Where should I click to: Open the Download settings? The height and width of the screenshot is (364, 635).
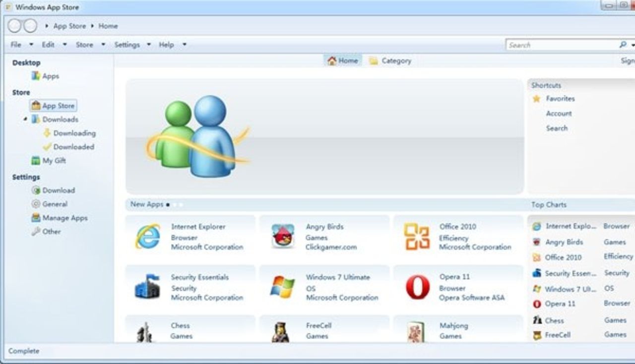(59, 190)
